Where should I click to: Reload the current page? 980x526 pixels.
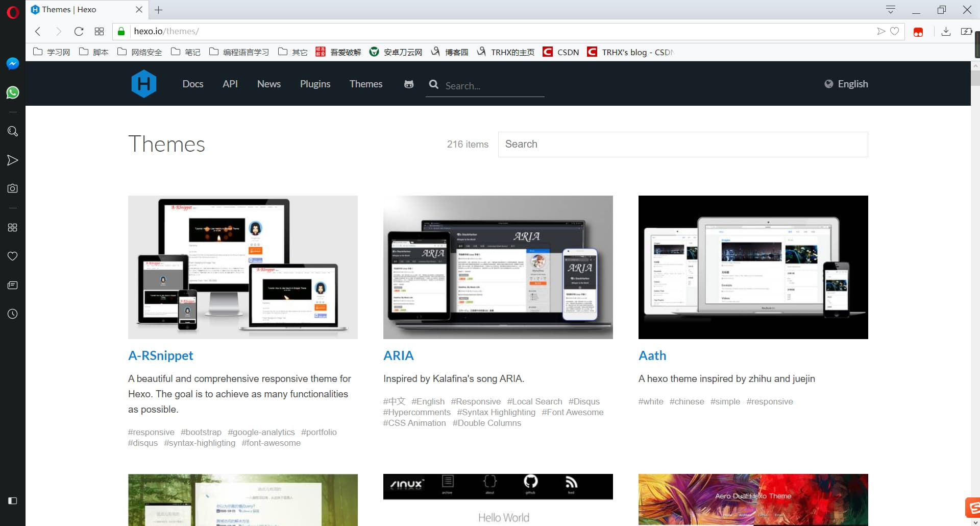click(79, 31)
